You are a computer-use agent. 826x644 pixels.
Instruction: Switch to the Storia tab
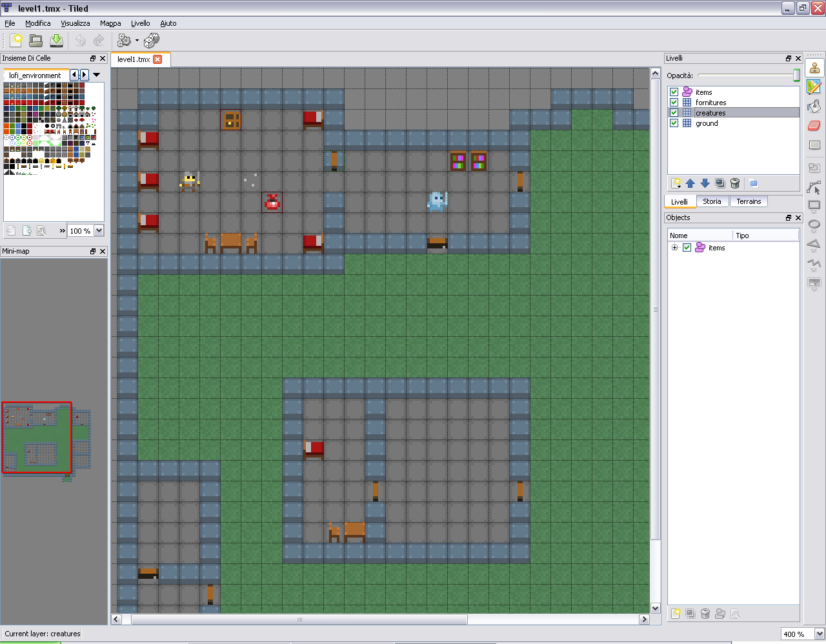tap(712, 201)
